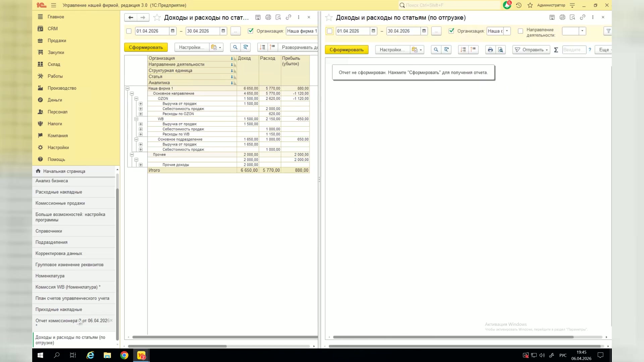Viewport: 644px width, 362px height.
Task: Open the Направление деятельности dropdown arrow
Action: (582, 31)
